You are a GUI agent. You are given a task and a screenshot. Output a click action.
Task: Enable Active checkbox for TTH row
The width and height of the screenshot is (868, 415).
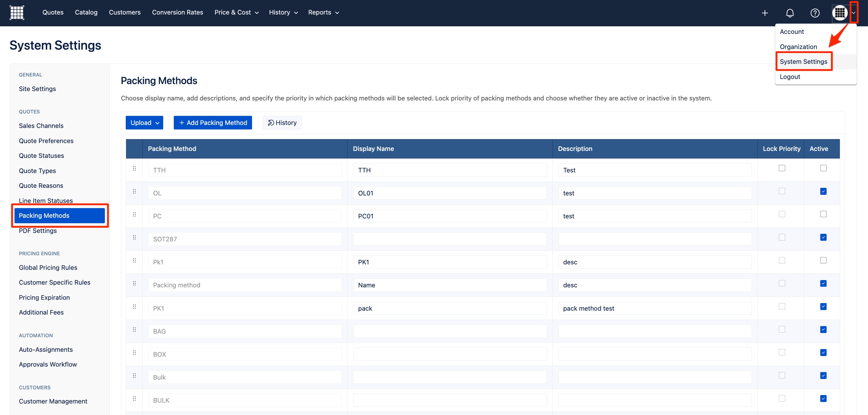pyautogui.click(x=823, y=168)
